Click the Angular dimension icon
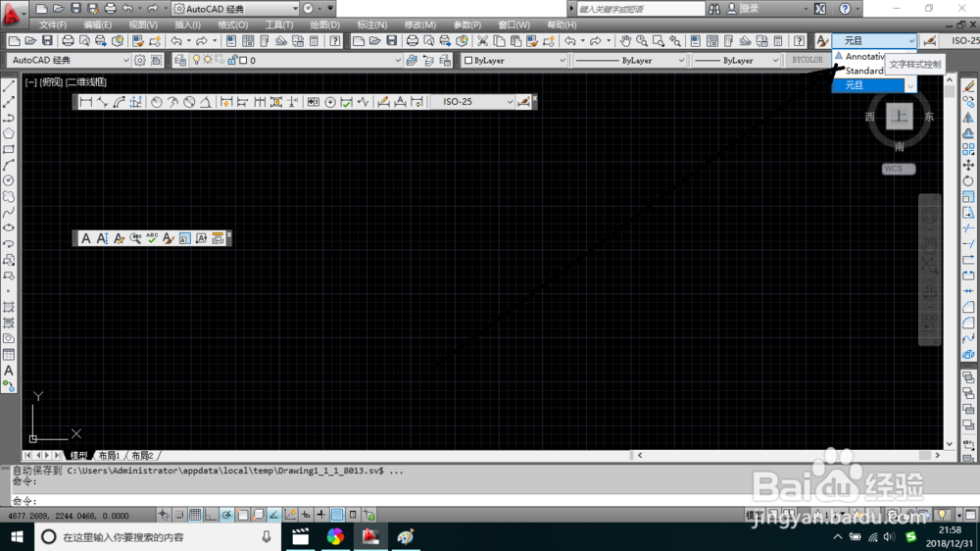The height and width of the screenshot is (551, 980). tap(205, 102)
